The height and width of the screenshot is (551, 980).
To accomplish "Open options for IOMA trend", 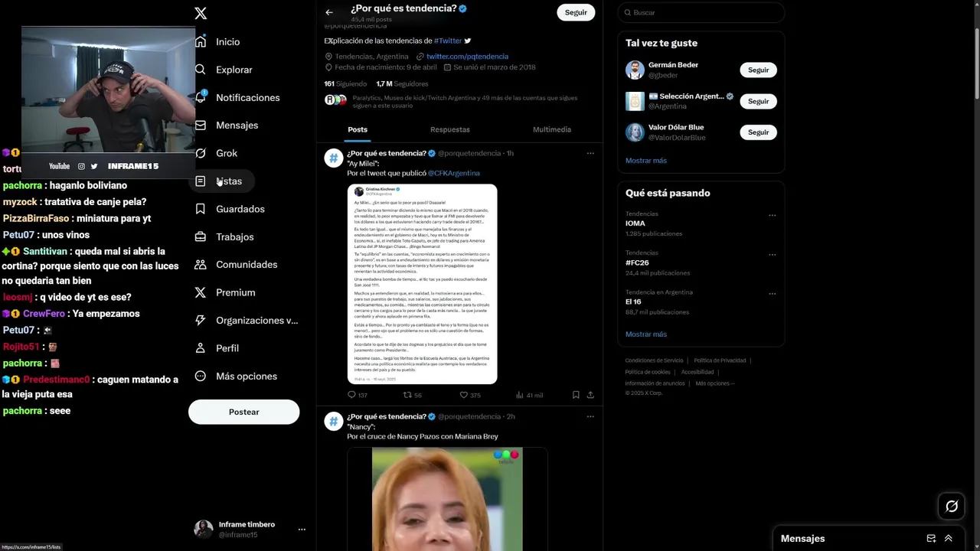I will pyautogui.click(x=772, y=215).
